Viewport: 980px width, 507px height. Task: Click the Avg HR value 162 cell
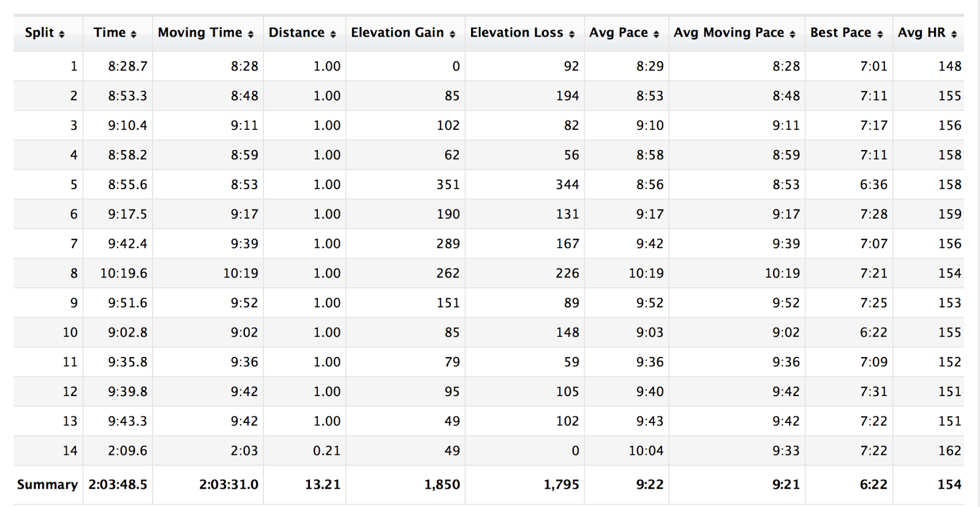click(x=950, y=451)
